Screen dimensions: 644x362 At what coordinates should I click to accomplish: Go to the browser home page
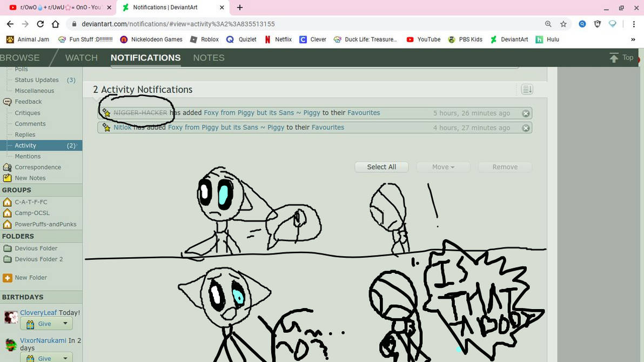[56, 24]
